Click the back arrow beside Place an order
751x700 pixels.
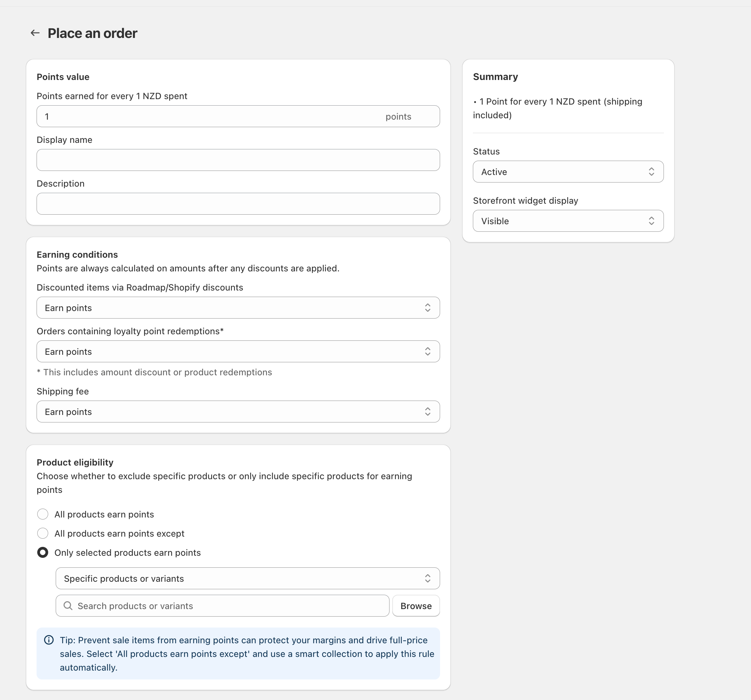35,33
